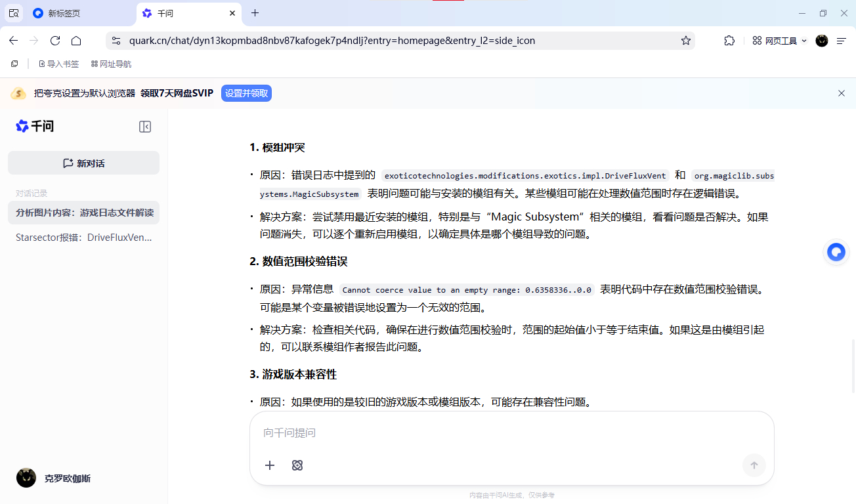Open the browser hamburger menu
The image size is (856, 504).
[x=842, y=41]
